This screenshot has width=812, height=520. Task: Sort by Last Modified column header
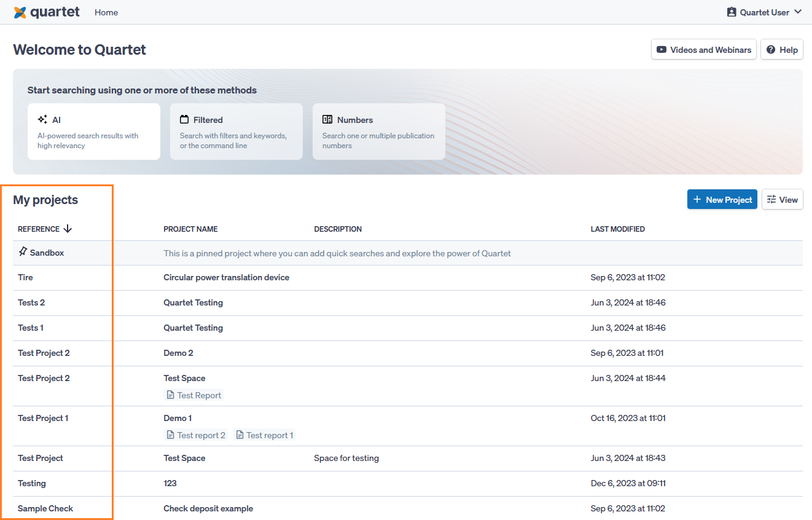point(617,229)
